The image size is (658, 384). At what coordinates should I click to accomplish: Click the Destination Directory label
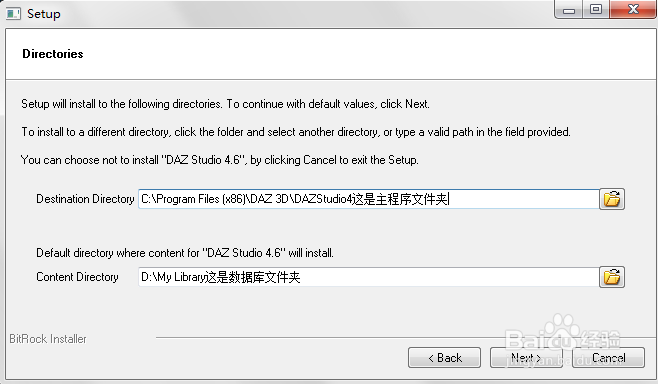85,199
